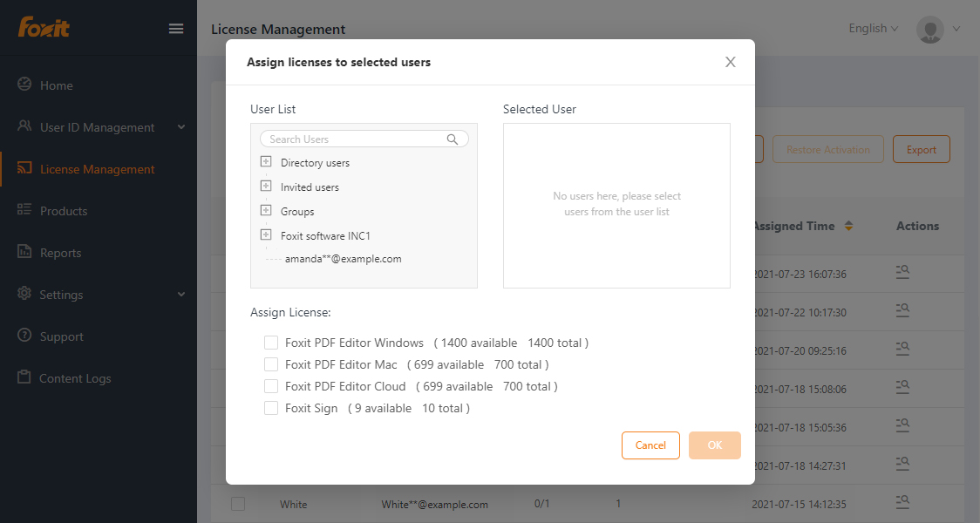980x523 pixels.
Task: Expand the Groups tree node
Action: click(x=266, y=211)
